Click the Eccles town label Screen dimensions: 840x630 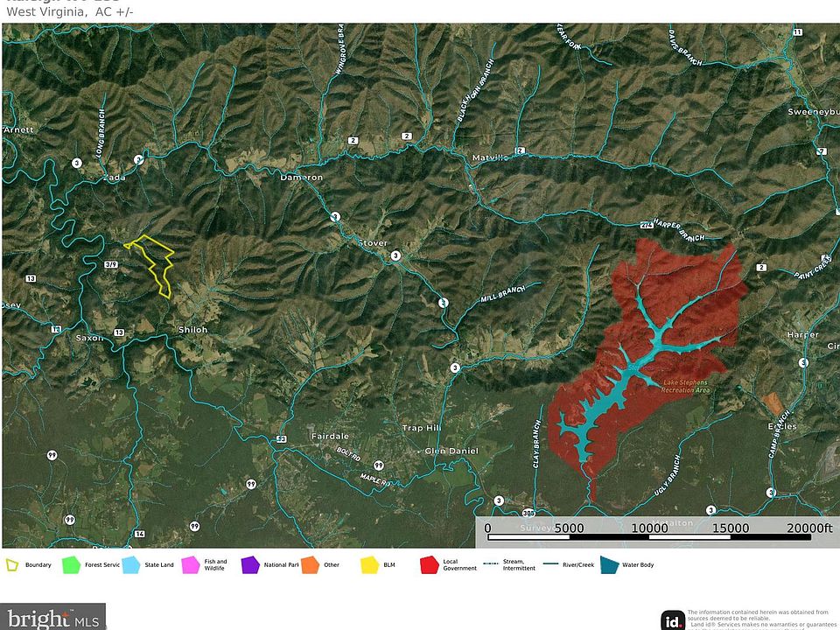tap(782, 426)
